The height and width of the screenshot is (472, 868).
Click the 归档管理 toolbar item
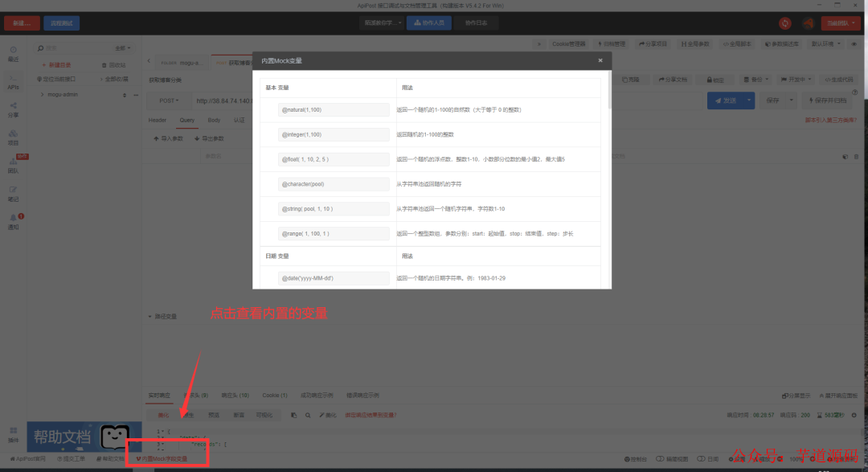click(612, 43)
